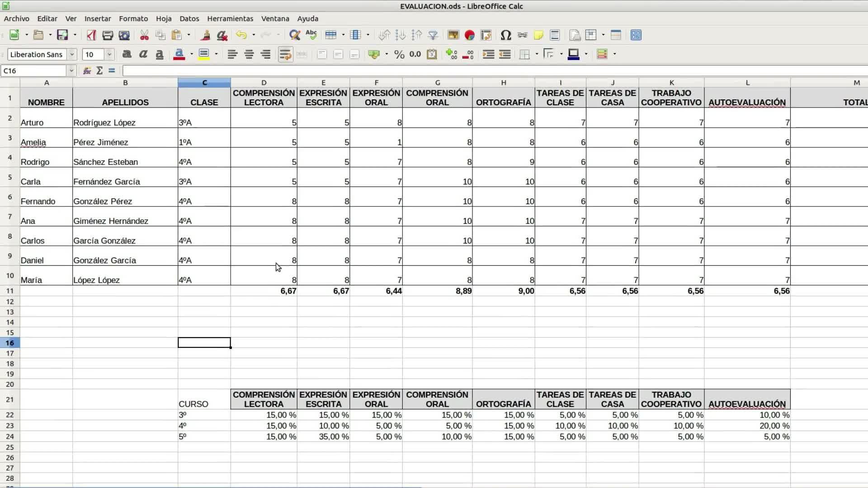Insert a comment note
The width and height of the screenshot is (868, 488).
538,35
